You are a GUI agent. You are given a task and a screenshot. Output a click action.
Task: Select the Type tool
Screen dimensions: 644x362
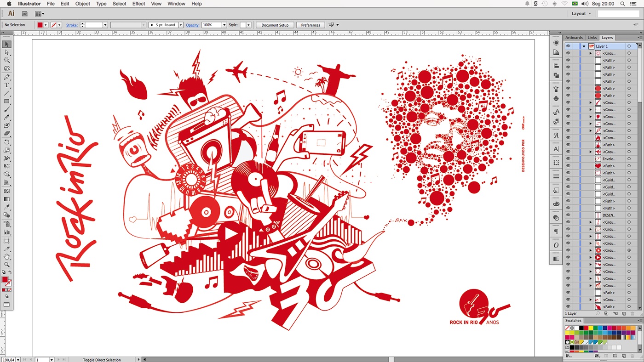pos(7,85)
